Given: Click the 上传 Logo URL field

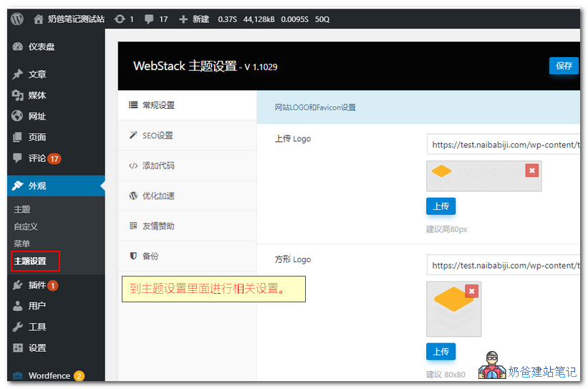Looking at the screenshot, I should tap(503, 145).
